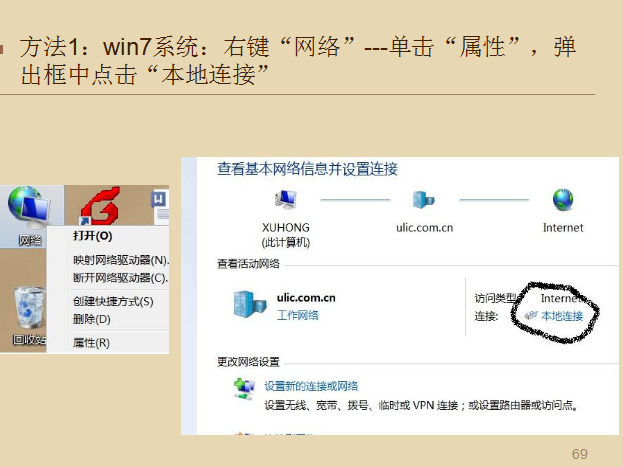Click the XUHONG computer icon

click(286, 200)
